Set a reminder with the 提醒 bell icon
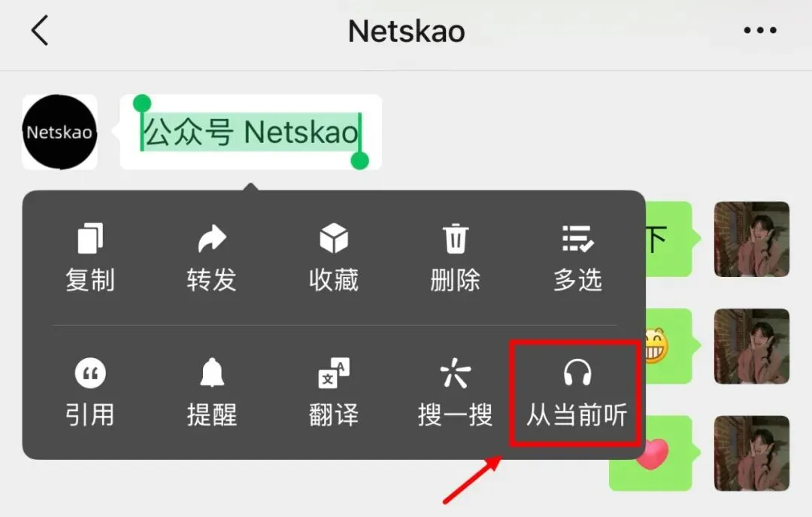The width and height of the screenshot is (812, 517). 212,373
